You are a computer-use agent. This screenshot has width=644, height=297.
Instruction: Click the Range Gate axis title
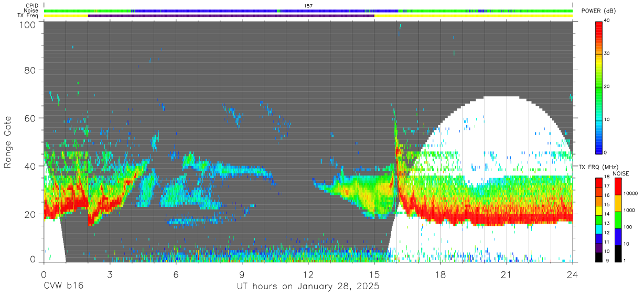[8, 141]
